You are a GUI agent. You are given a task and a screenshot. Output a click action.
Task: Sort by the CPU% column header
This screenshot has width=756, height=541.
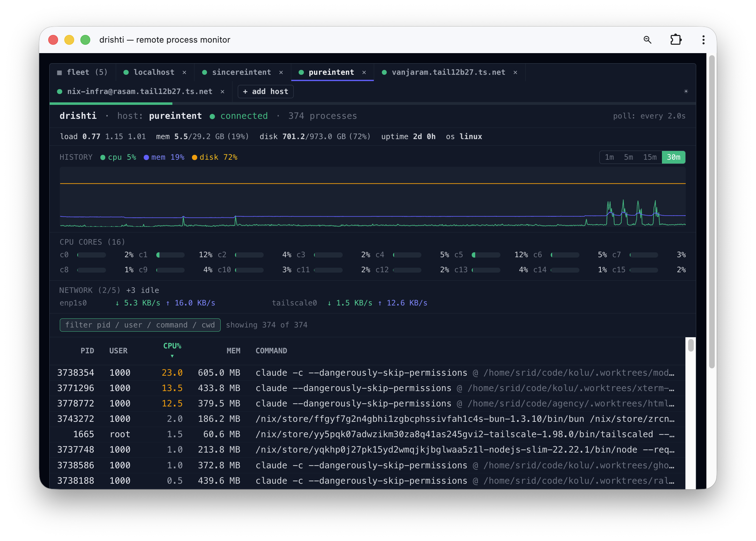tap(172, 350)
